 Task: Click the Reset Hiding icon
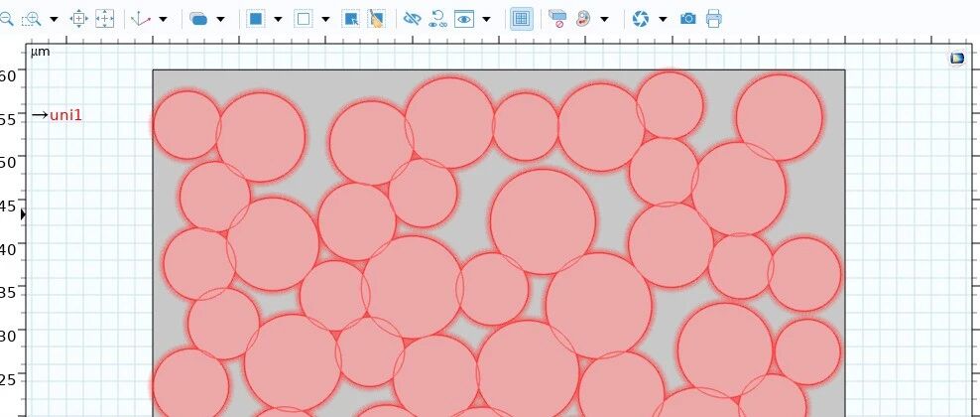pyautogui.click(x=437, y=19)
